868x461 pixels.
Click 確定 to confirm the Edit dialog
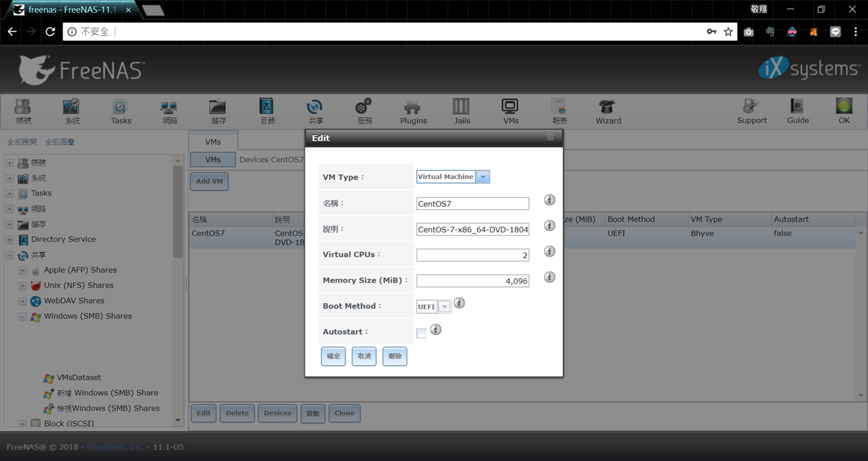[334, 357]
